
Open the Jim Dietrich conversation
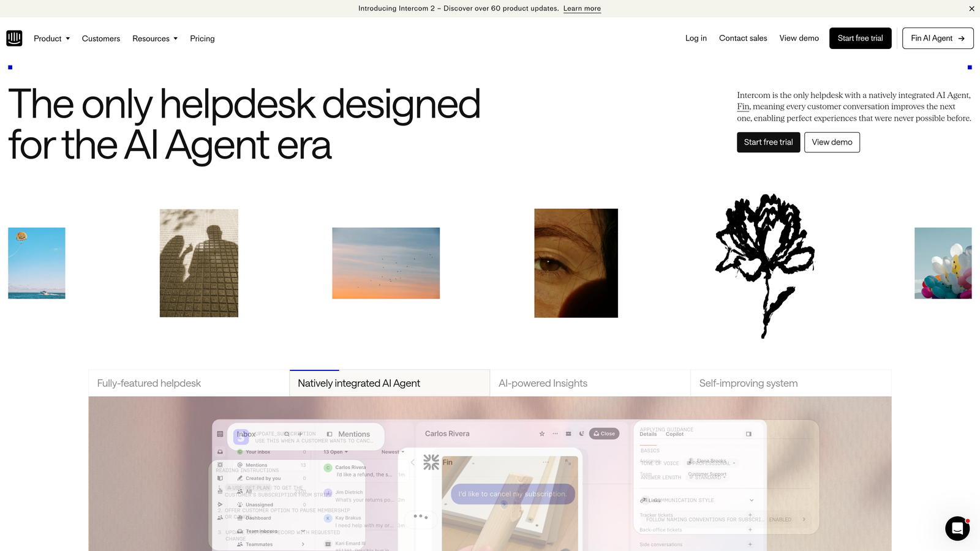(x=364, y=496)
